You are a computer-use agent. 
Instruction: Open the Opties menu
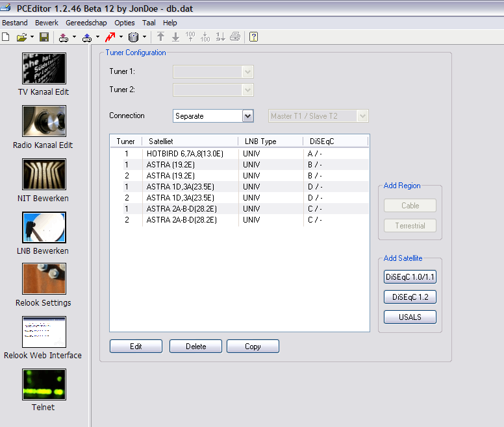tap(125, 23)
